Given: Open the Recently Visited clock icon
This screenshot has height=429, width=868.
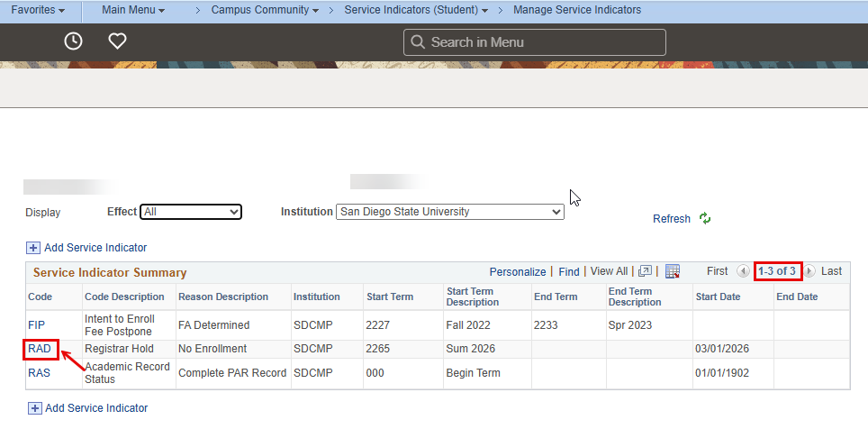Looking at the screenshot, I should pos(73,41).
